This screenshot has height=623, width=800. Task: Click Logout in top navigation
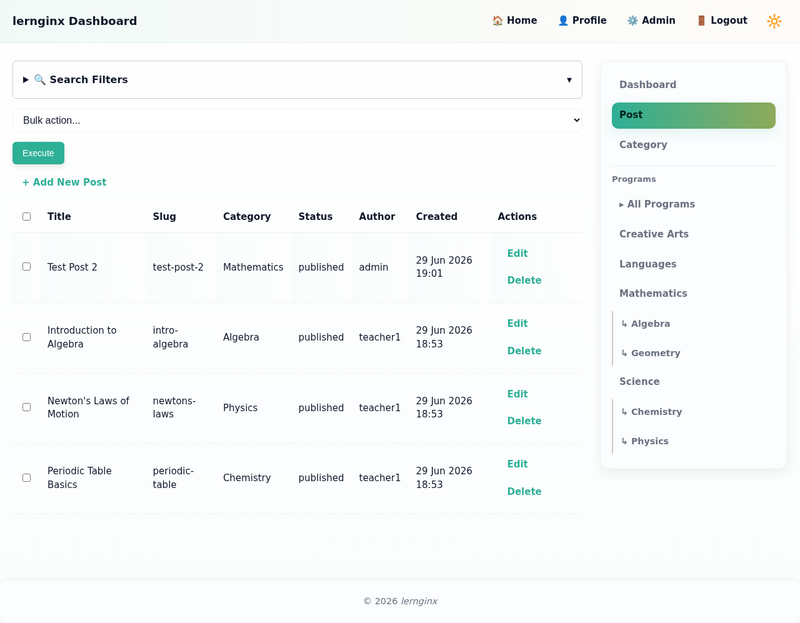[722, 20]
